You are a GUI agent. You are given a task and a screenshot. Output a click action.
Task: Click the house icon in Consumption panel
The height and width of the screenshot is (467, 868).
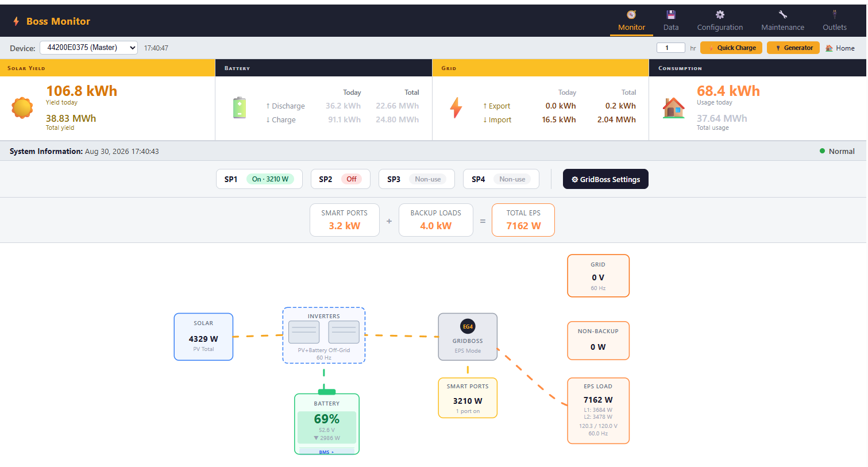tap(673, 107)
